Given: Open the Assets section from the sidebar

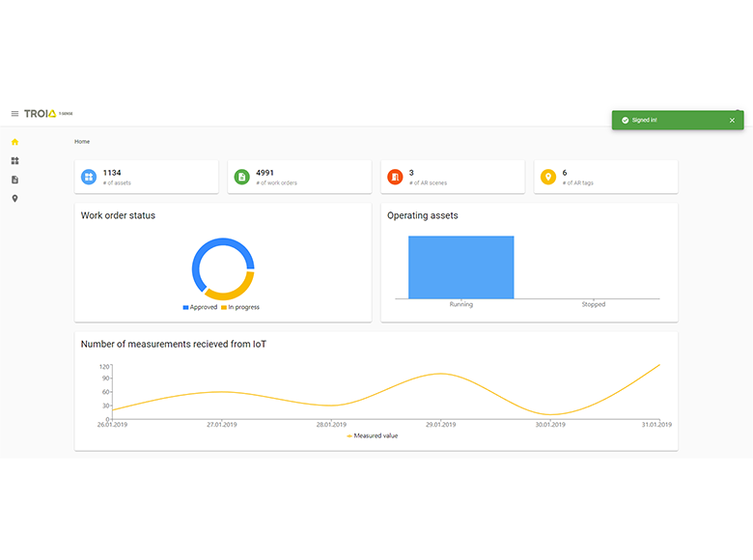Looking at the screenshot, I should coord(14,161).
